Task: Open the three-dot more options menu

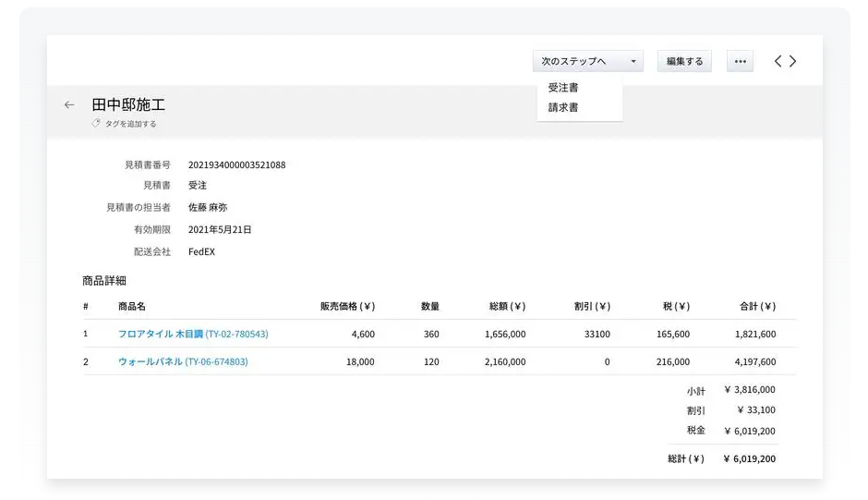Action: tap(740, 62)
